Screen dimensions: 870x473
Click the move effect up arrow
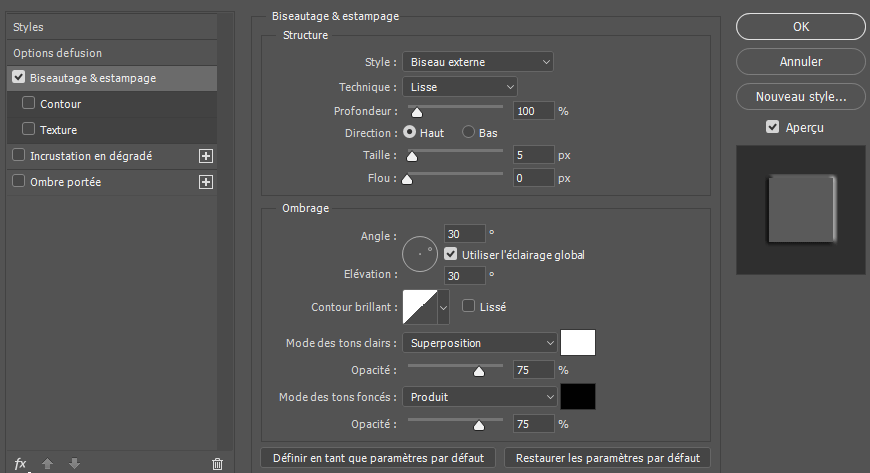47,463
